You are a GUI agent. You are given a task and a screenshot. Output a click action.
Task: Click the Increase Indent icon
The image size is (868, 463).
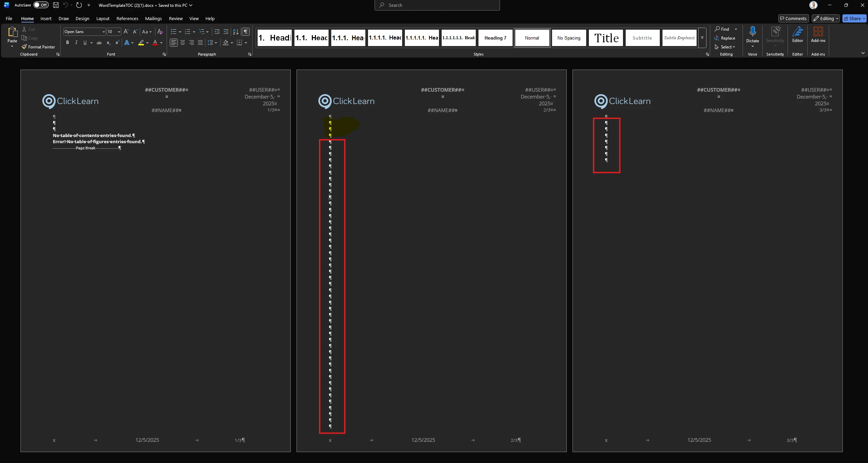[x=226, y=32]
